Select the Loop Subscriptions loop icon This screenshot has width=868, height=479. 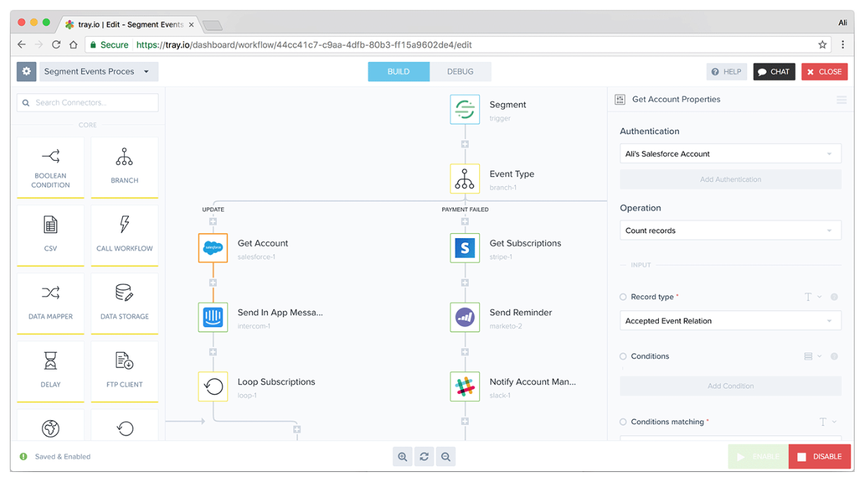213,386
